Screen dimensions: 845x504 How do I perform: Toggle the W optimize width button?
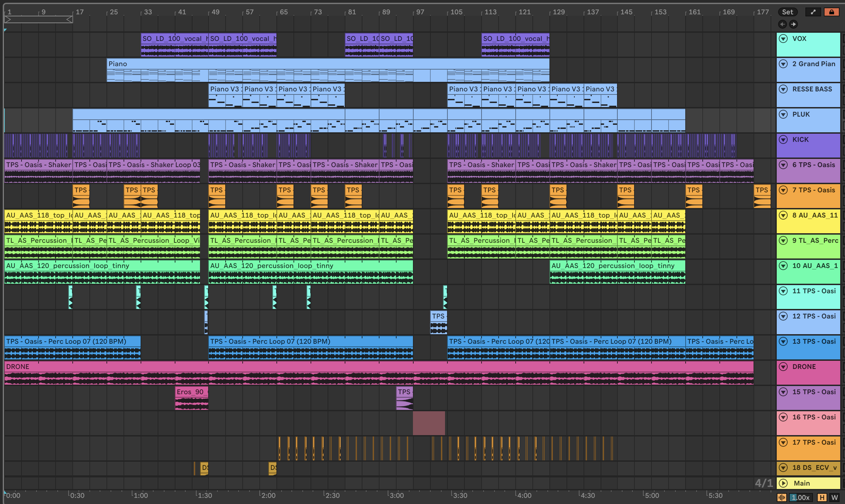pos(834,498)
